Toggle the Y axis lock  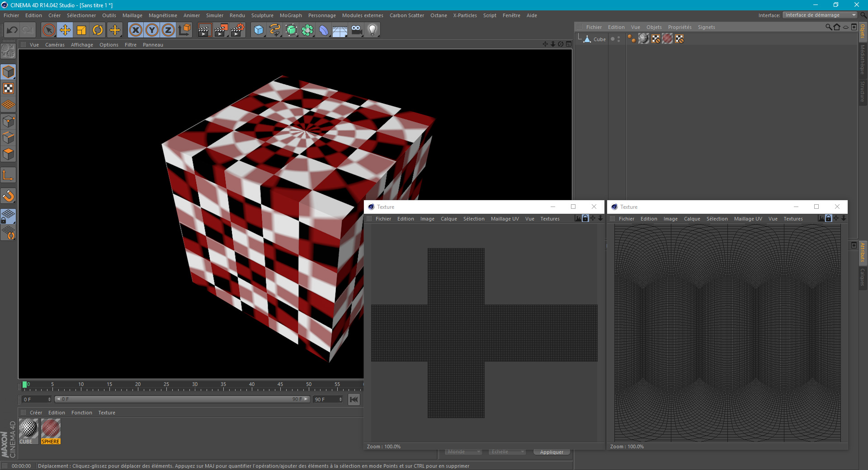152,30
